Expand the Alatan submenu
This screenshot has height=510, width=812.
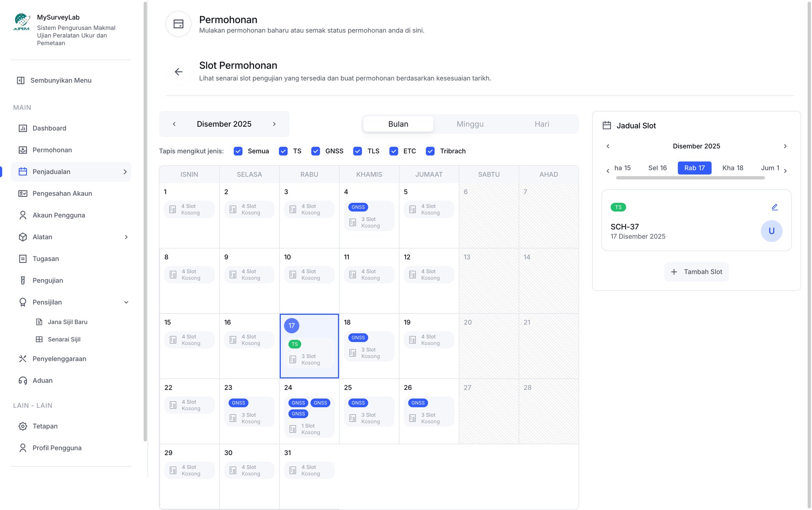126,237
